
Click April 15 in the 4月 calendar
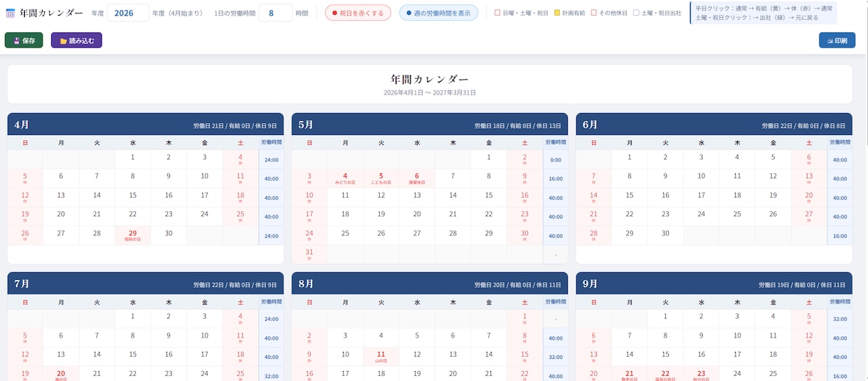click(x=133, y=197)
